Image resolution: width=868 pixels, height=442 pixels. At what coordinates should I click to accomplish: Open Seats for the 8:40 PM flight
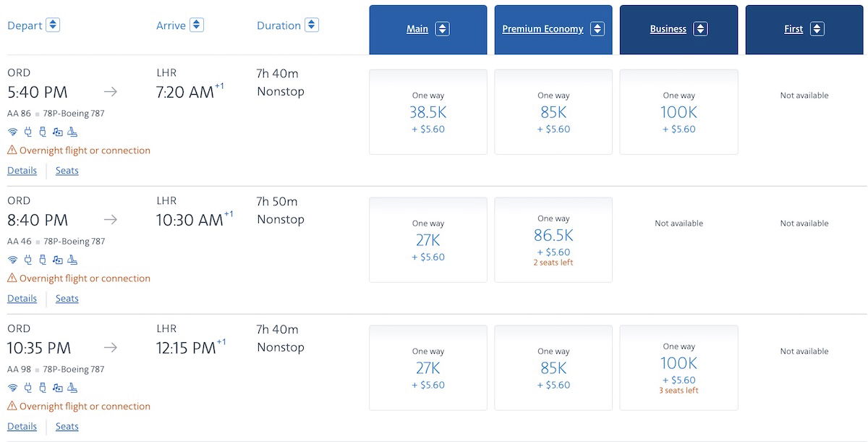pyautogui.click(x=67, y=299)
